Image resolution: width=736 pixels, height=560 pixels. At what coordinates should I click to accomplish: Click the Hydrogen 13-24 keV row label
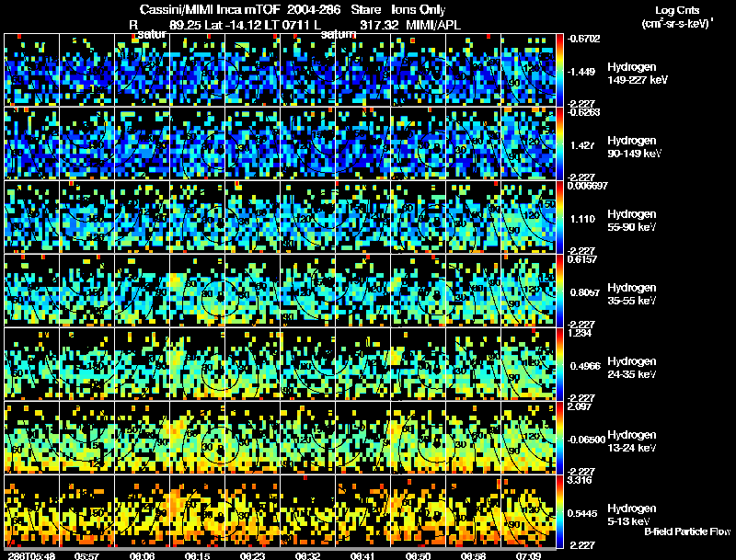632,441
